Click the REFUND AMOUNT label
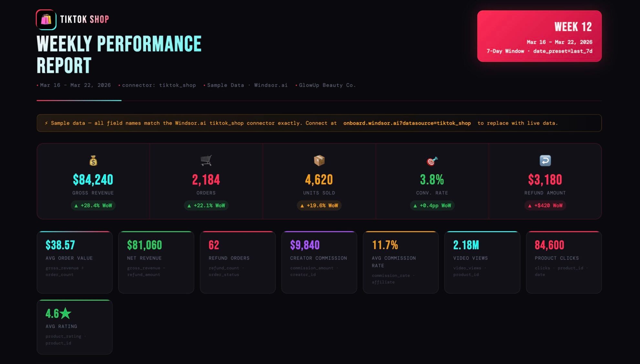Image resolution: width=640 pixels, height=364 pixels. coord(545,193)
